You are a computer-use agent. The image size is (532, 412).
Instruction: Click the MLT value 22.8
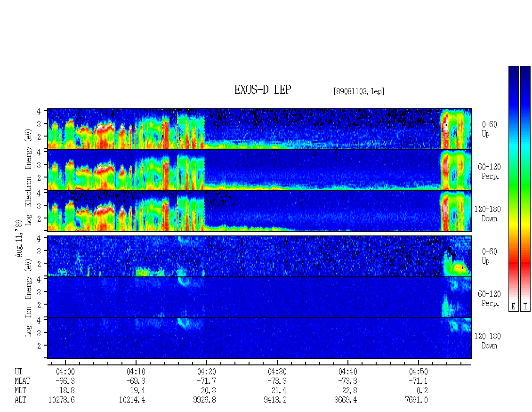point(349,391)
